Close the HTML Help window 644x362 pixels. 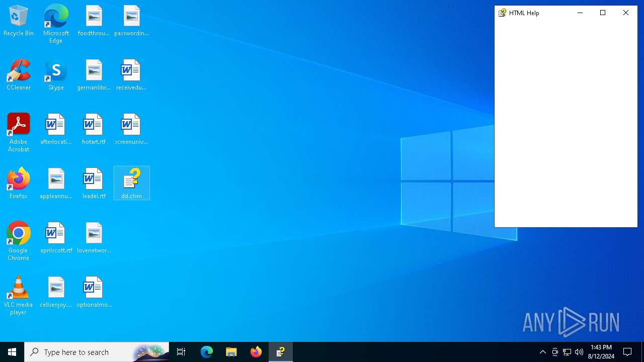click(x=626, y=13)
